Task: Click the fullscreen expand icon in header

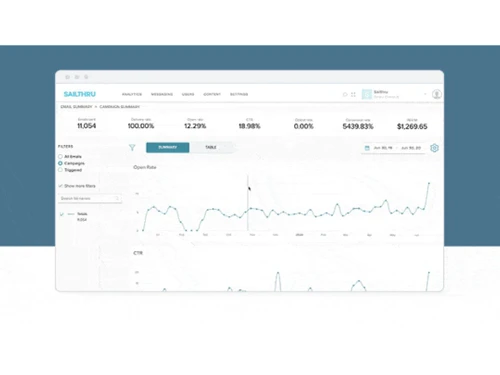Action: pyautogui.click(x=353, y=94)
